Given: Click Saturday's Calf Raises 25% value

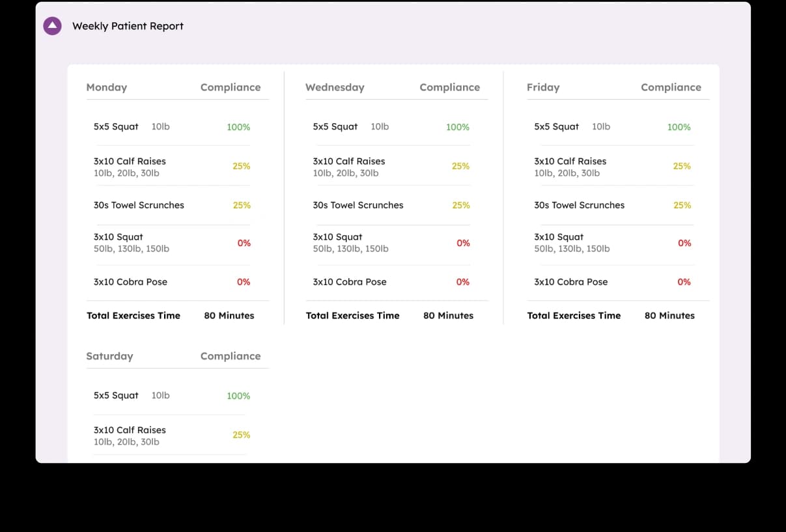Looking at the screenshot, I should pyautogui.click(x=242, y=435).
